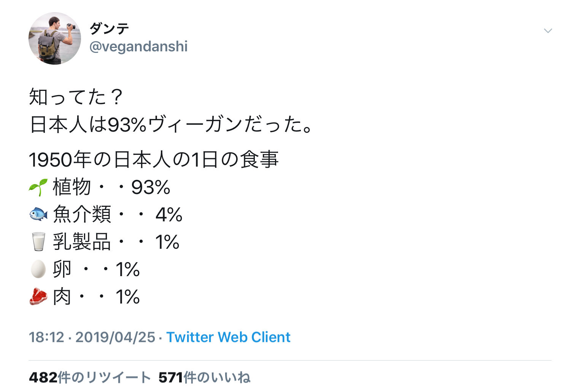Viewport: 588px width, 391px height.
Task: Click the meat emoji next to 肉
Action: pos(38,297)
